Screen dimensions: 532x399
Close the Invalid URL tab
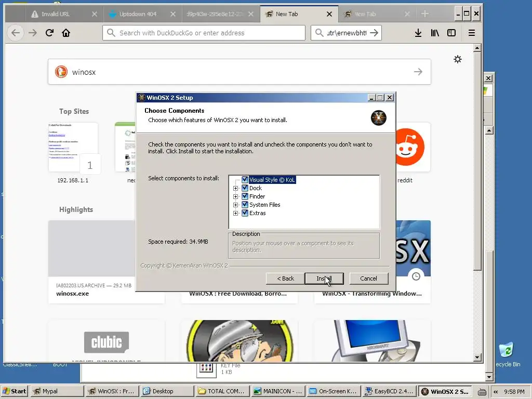point(95,14)
